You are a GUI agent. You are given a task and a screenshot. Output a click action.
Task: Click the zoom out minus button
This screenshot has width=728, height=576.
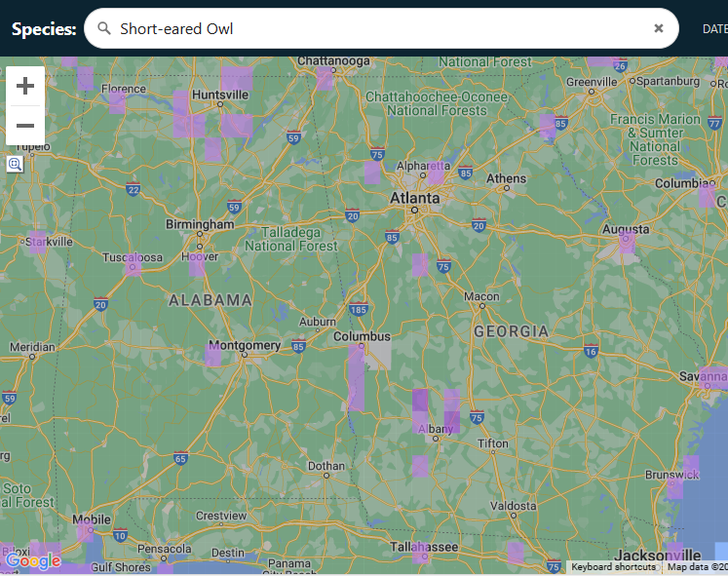pos(25,126)
